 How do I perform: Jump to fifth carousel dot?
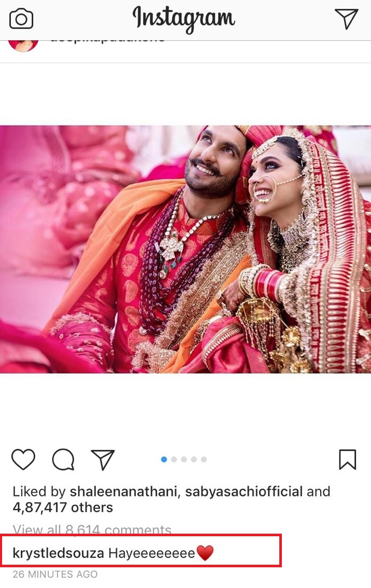[204, 460]
